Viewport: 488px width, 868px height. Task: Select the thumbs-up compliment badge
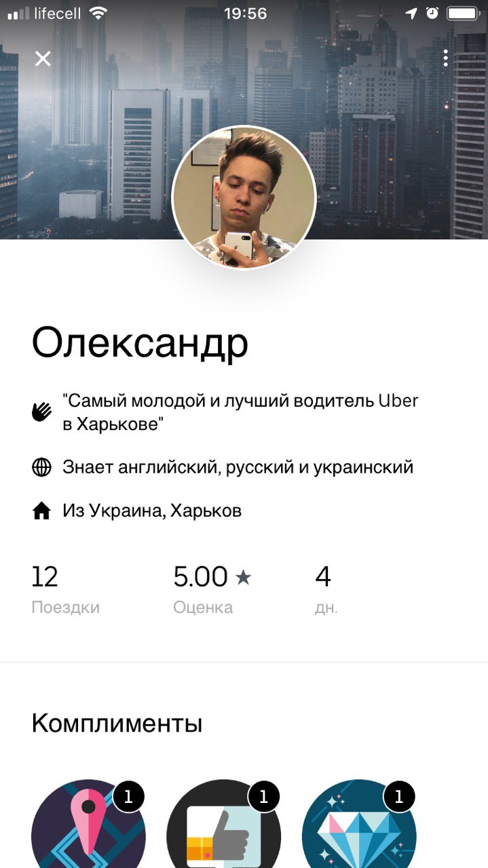pyautogui.click(x=223, y=824)
